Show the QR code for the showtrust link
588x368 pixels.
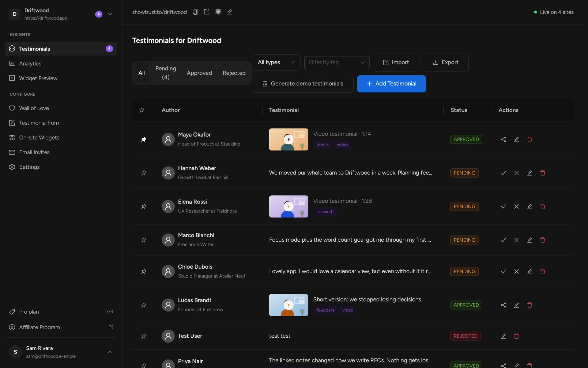tap(218, 12)
